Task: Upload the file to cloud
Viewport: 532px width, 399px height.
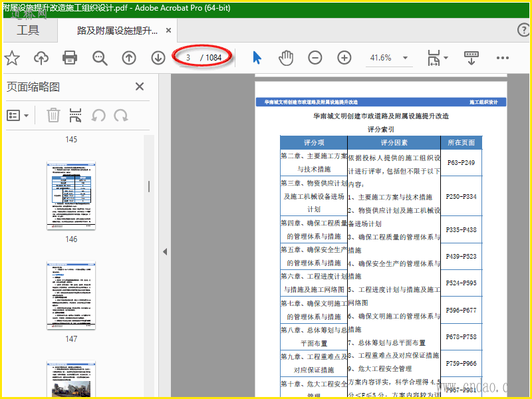Action: coord(41,58)
